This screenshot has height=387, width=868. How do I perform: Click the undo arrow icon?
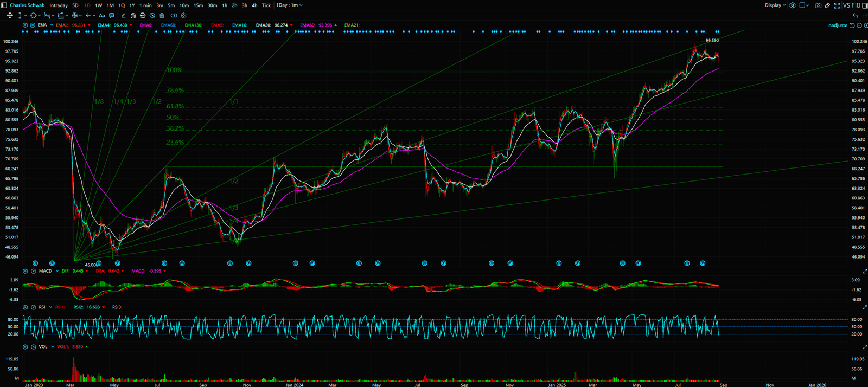856,16
